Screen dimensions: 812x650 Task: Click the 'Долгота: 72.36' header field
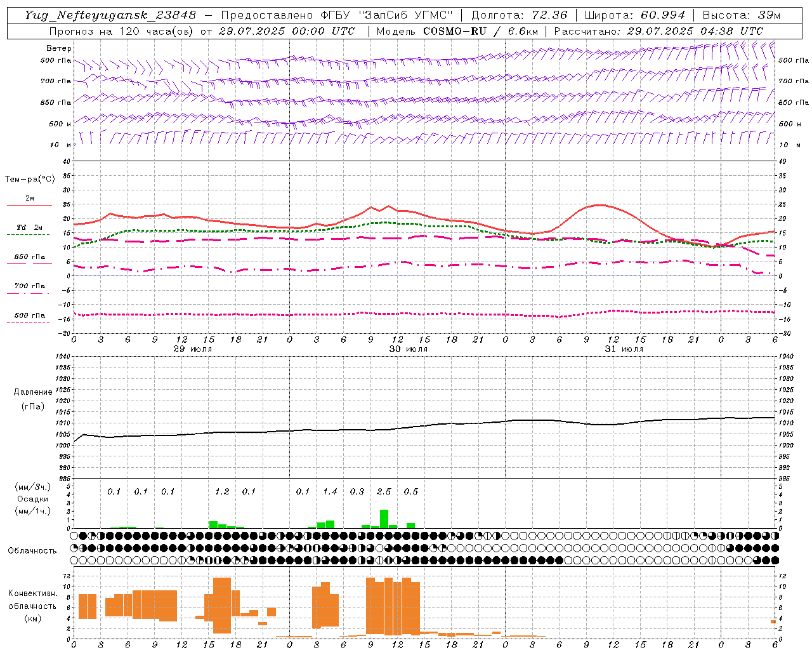(519, 15)
